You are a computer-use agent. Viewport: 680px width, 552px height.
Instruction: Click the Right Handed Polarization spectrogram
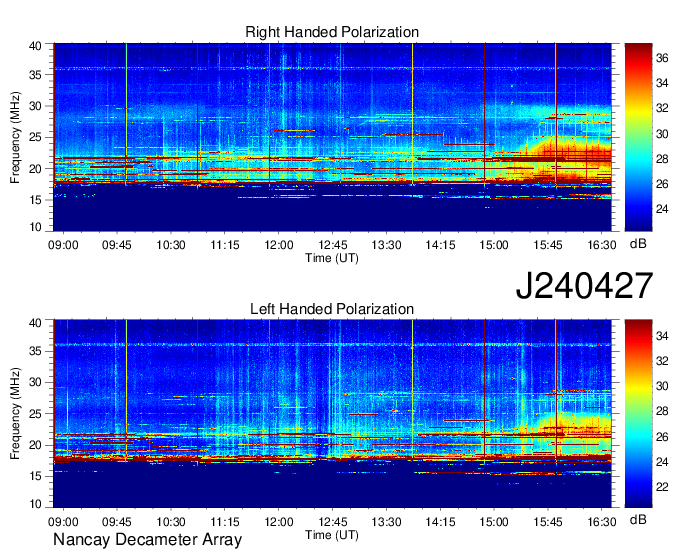click(x=332, y=137)
